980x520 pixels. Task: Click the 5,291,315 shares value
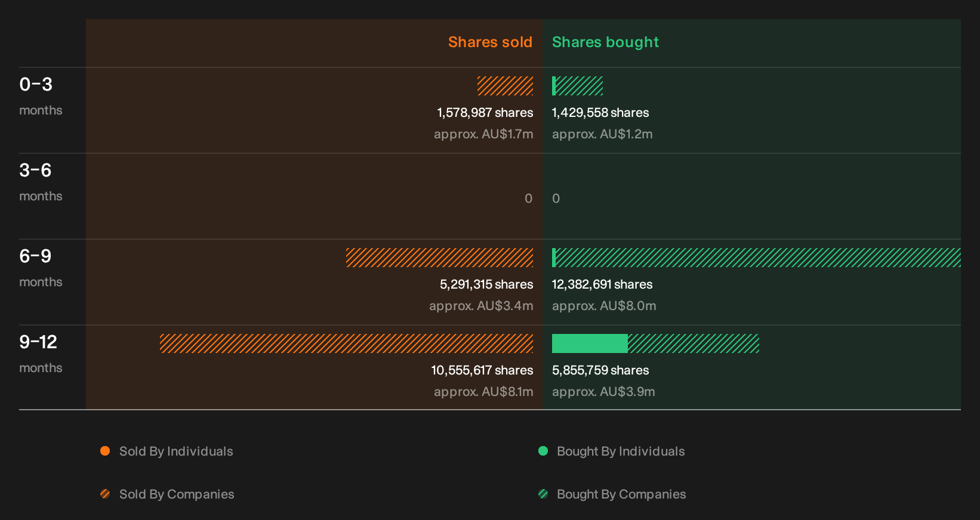pyautogui.click(x=486, y=284)
